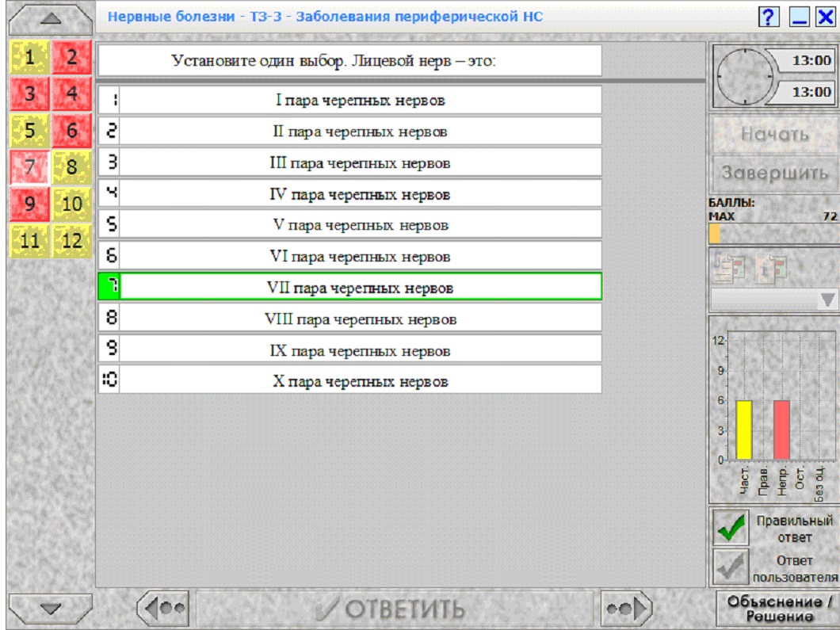Open the first report icon above the dropdown
The height and width of the screenshot is (630, 840).
pyautogui.click(x=728, y=267)
